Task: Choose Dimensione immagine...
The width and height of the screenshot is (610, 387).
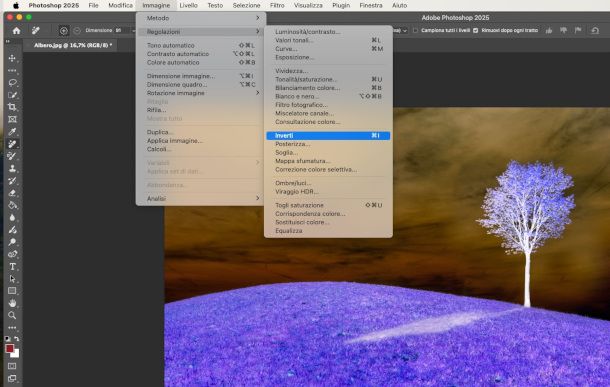Action: [201, 76]
